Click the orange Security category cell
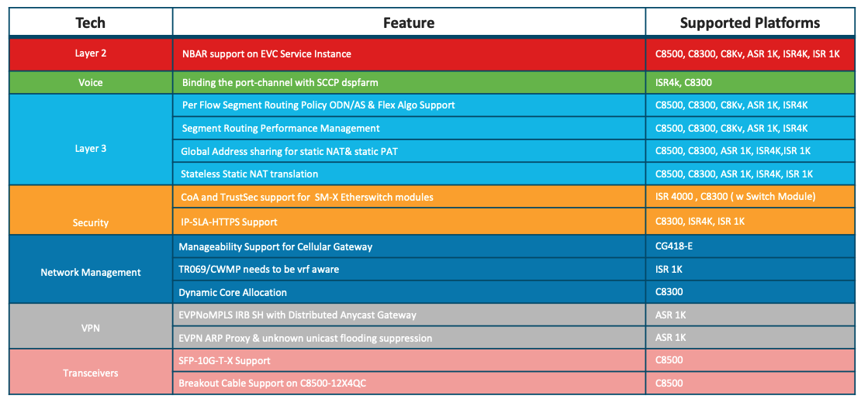Viewport: 868px width, 406px height. point(91,210)
